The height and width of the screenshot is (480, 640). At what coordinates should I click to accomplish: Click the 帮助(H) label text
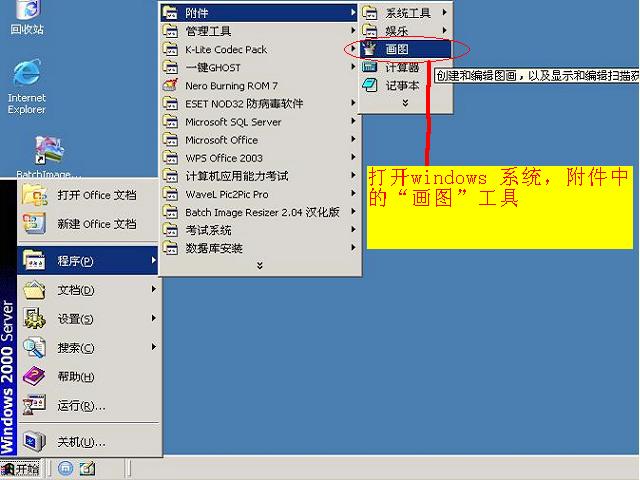76,376
